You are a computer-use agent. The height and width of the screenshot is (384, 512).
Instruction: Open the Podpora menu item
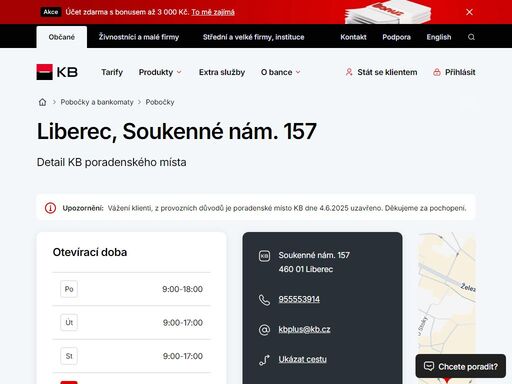pos(396,37)
